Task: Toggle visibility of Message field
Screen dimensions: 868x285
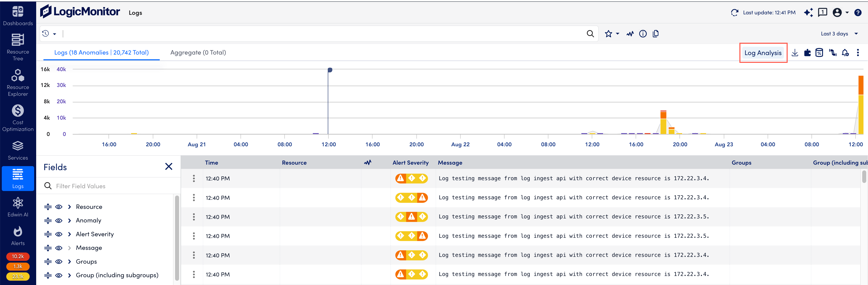Action: point(59,248)
